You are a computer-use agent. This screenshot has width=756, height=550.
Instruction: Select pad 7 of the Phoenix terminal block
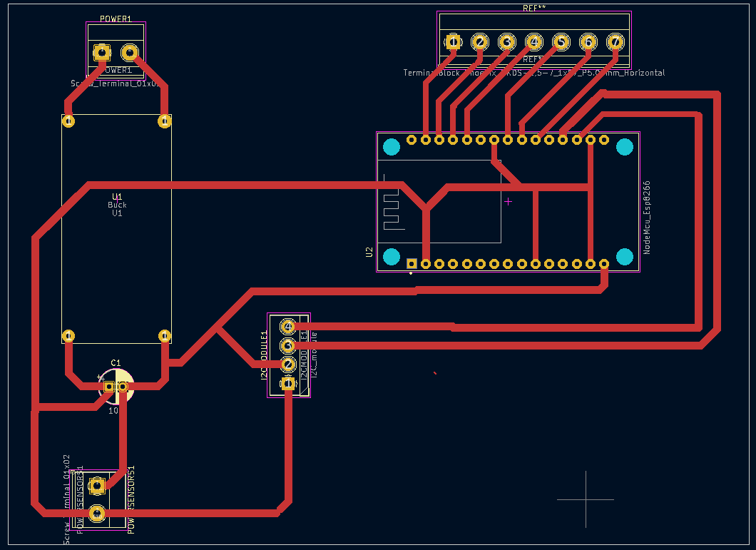[615, 42]
